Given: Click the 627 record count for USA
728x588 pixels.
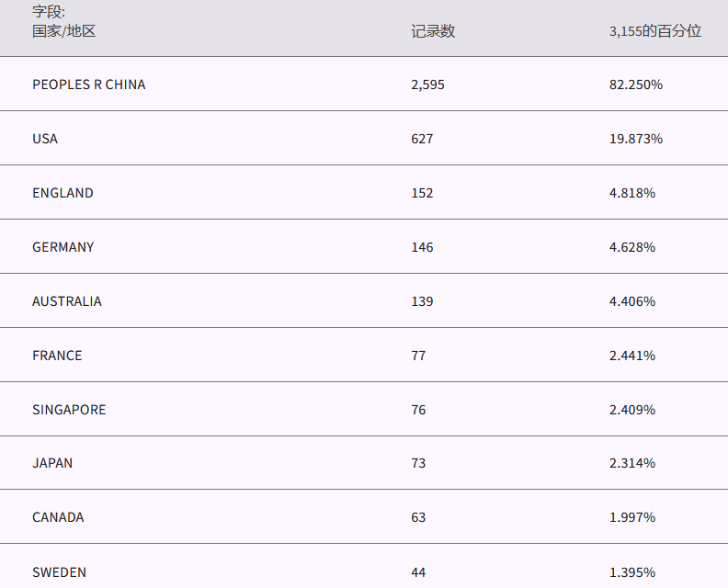Looking at the screenshot, I should [x=422, y=139].
